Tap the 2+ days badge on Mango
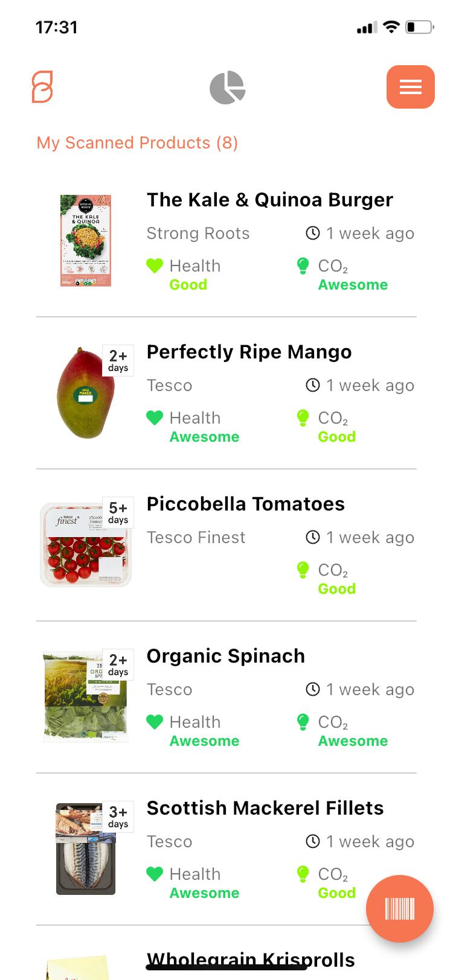 pyautogui.click(x=118, y=361)
